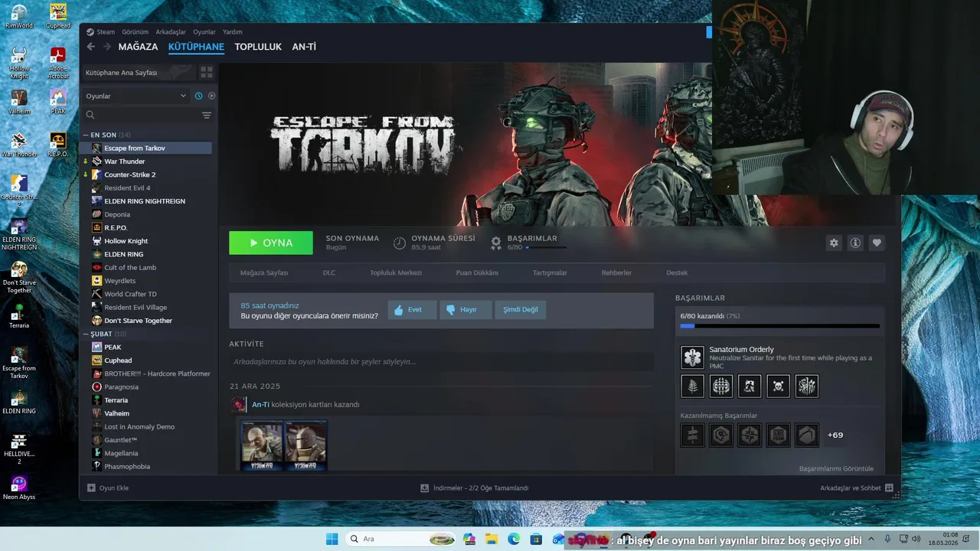Open Topluluk Merkezi link

pyautogui.click(x=396, y=272)
